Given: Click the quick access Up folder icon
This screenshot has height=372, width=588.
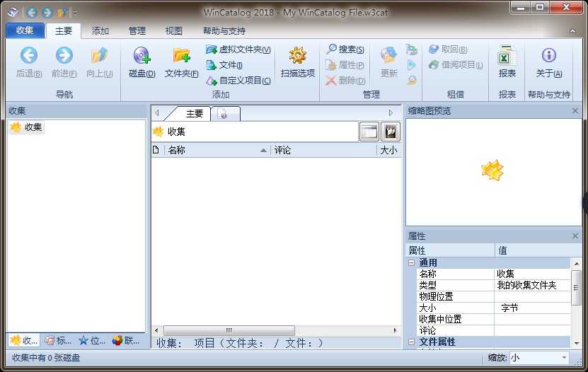Looking at the screenshot, I should (x=63, y=13).
